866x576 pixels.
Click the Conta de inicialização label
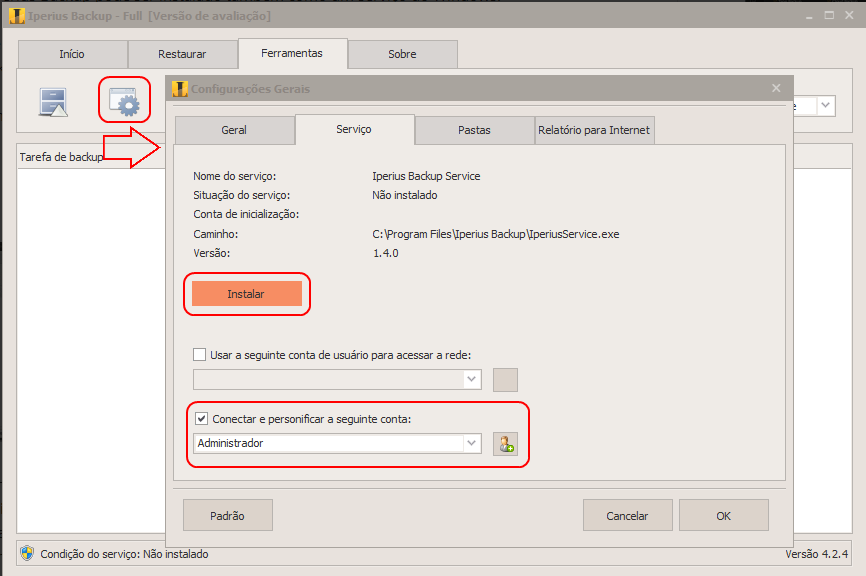coord(246,214)
